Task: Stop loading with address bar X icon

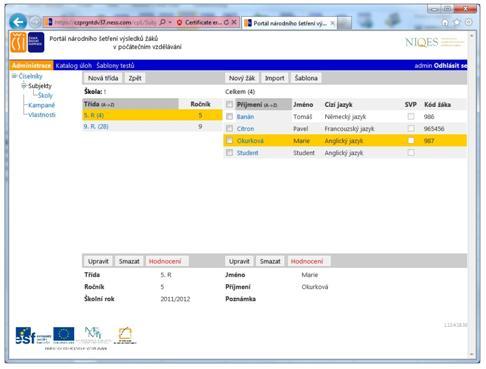Action: (234, 22)
